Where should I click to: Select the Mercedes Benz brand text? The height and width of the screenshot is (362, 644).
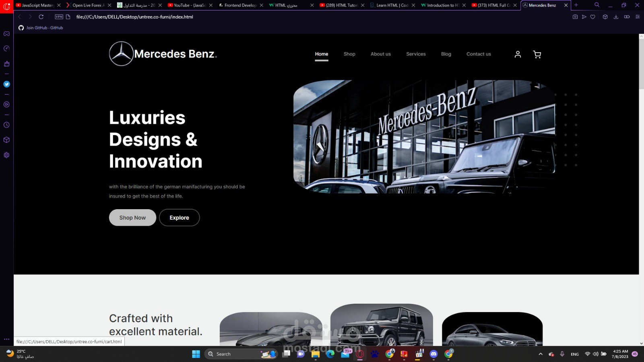tap(175, 54)
